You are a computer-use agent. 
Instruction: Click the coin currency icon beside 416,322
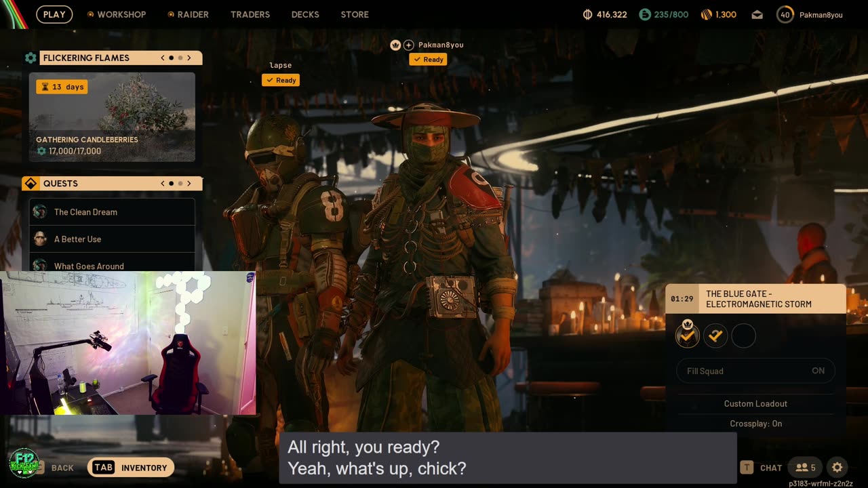[x=588, y=14]
